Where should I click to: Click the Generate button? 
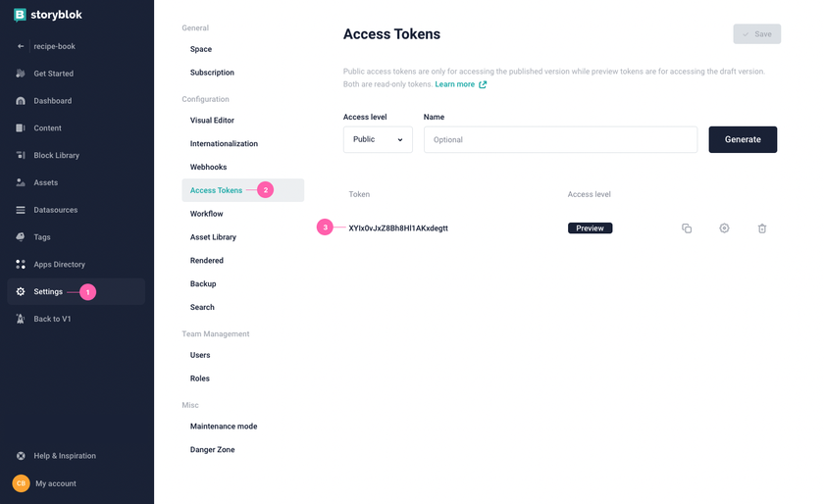click(x=743, y=139)
